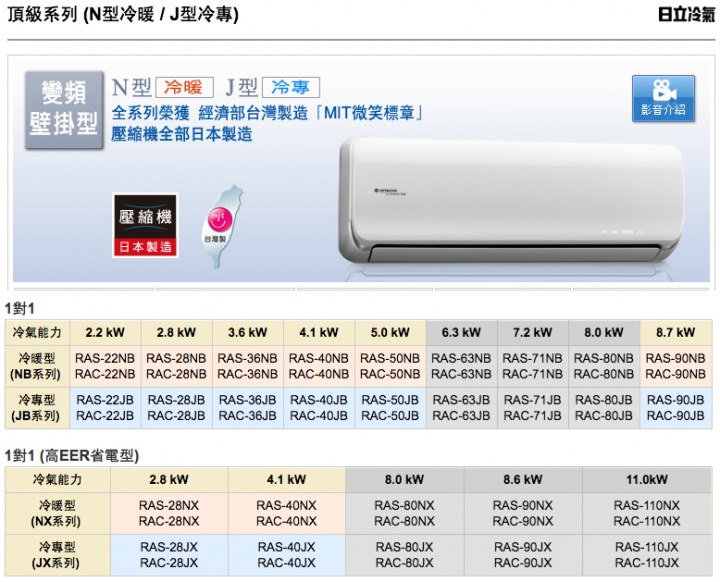Click the RAS-71JB model cell
This screenshot has height=582, width=720.
tap(532, 408)
